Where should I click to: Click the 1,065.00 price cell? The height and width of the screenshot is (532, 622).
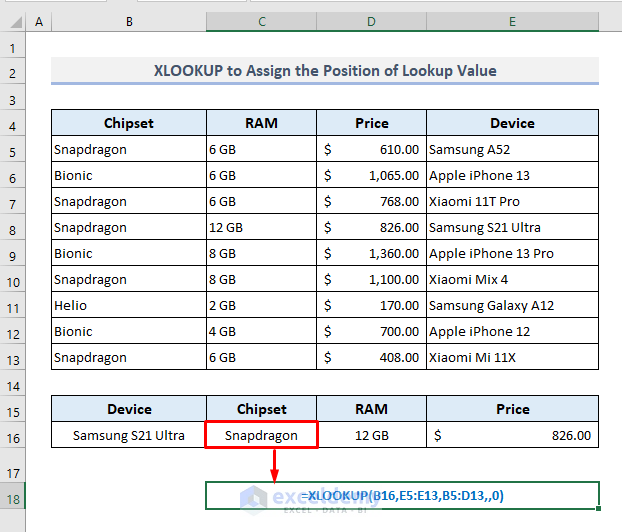(x=371, y=175)
